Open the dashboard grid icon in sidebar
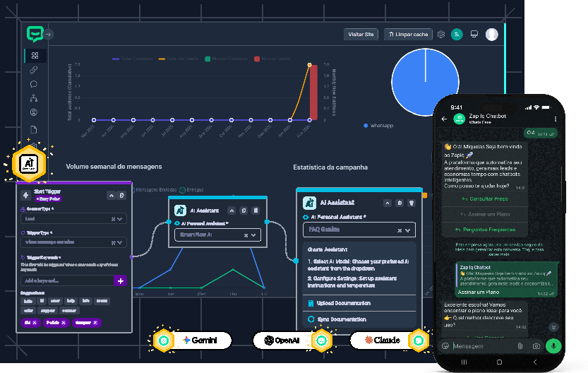The image size is (588, 373). coord(35,56)
